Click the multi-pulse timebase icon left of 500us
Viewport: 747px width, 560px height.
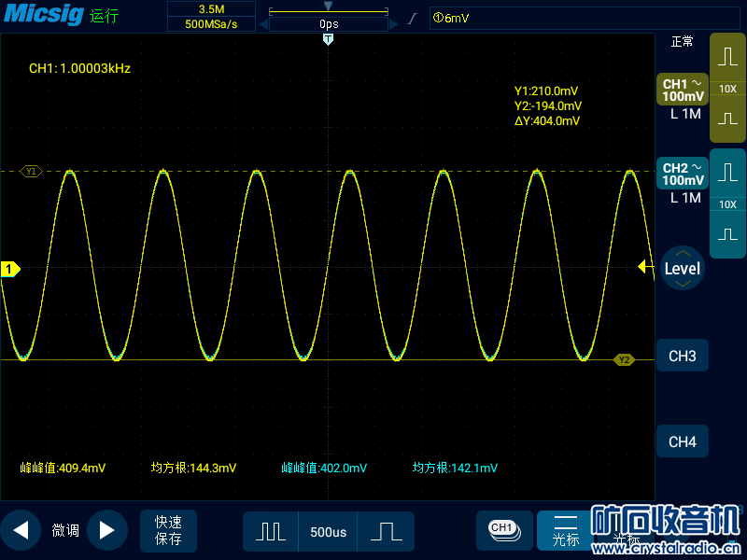coord(271,531)
